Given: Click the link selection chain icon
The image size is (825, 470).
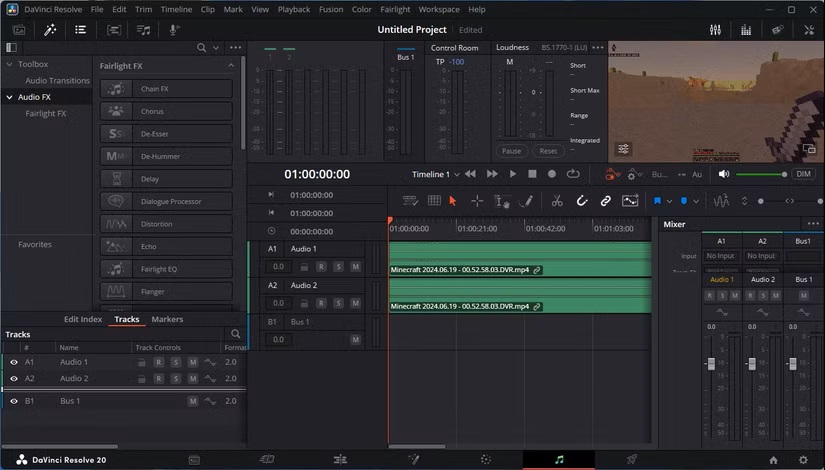Looking at the screenshot, I should point(605,201).
